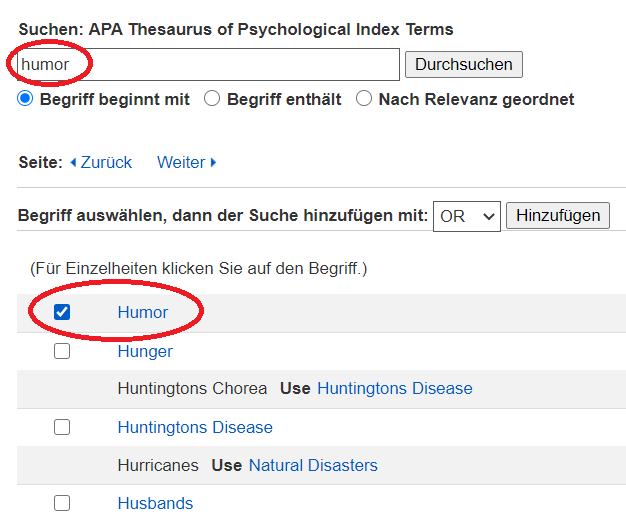
Task: Check the Huntingtons Disease checkbox
Action: pos(62,427)
